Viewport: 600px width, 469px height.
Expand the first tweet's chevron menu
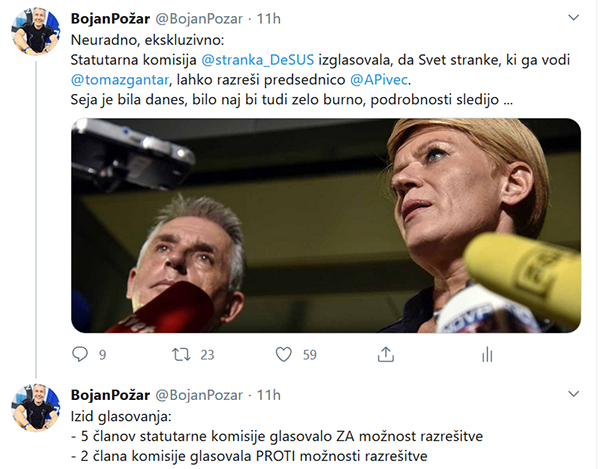(573, 18)
